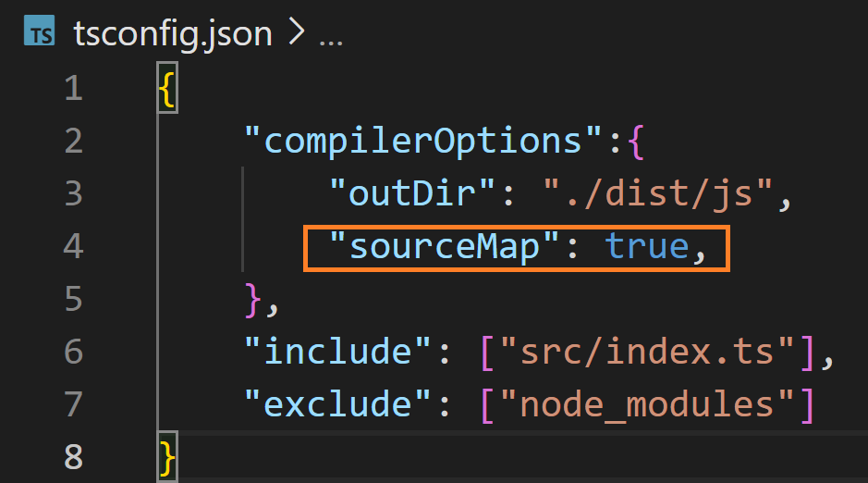Click the true value of sourceMap
The width and height of the screenshot is (868, 483).
tap(647, 246)
